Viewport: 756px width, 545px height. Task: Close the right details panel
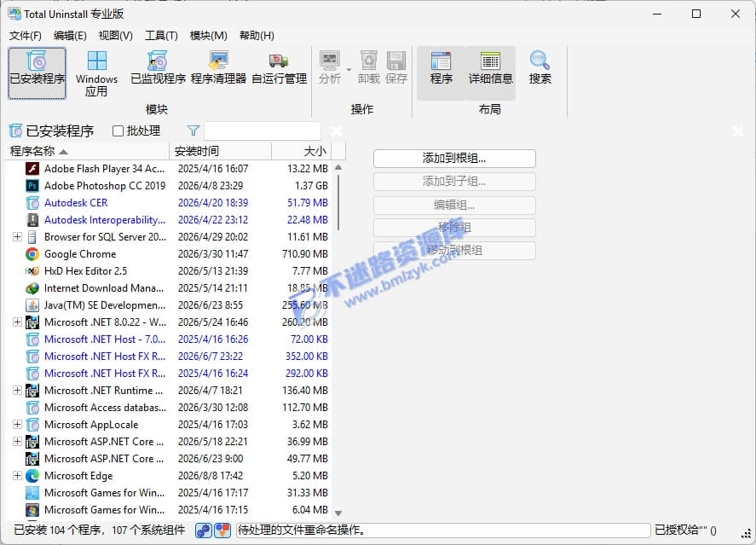(x=738, y=131)
